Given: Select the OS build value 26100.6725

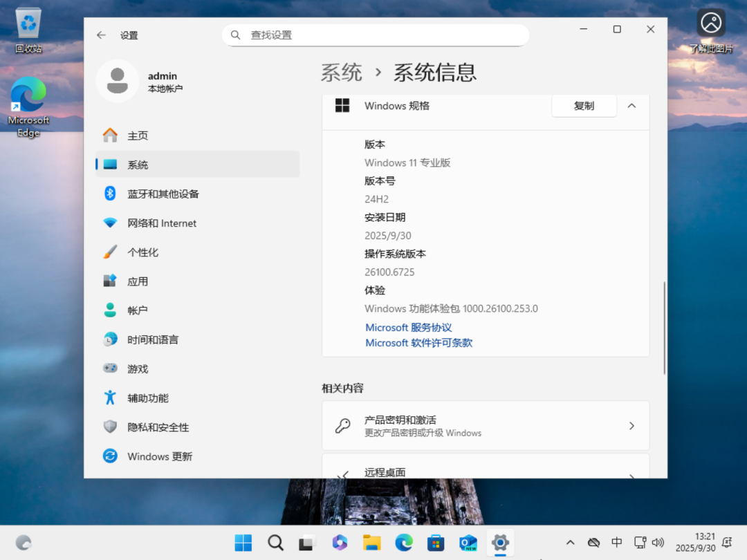Looking at the screenshot, I should click(x=389, y=272).
